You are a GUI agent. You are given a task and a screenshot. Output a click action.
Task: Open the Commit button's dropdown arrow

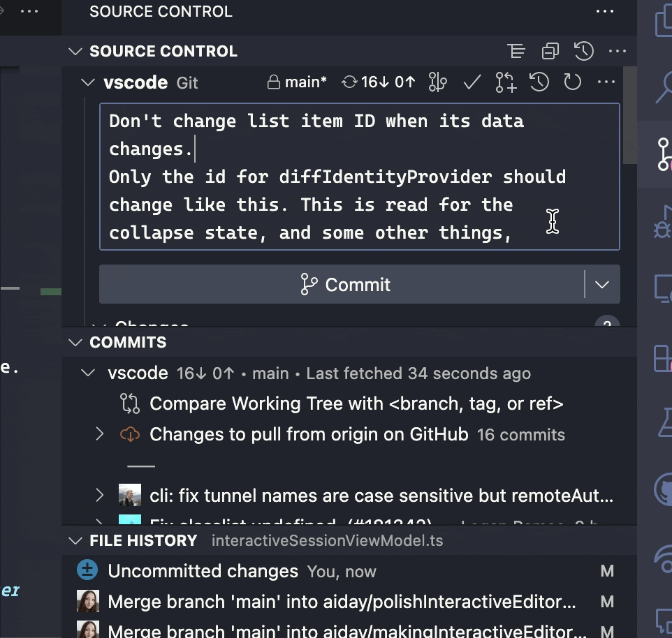pos(602,284)
